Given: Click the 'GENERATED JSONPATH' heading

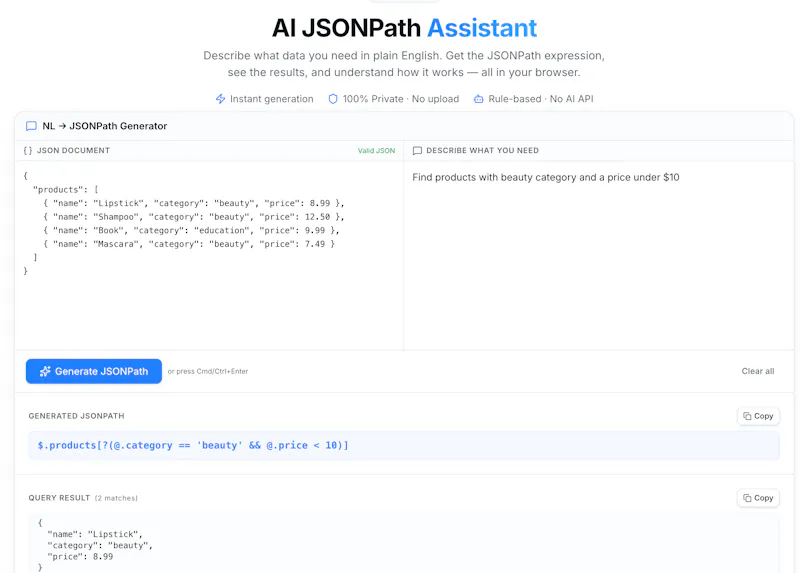Looking at the screenshot, I should click(77, 416).
